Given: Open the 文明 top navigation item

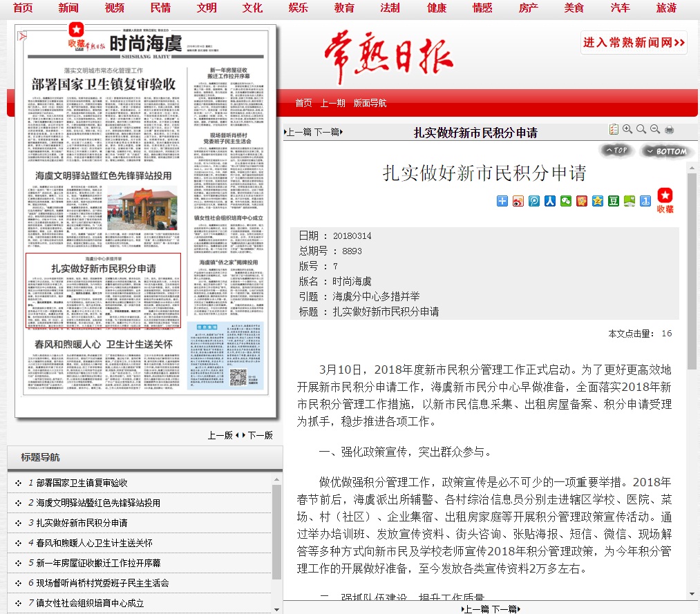Looking at the screenshot, I should point(207,8).
